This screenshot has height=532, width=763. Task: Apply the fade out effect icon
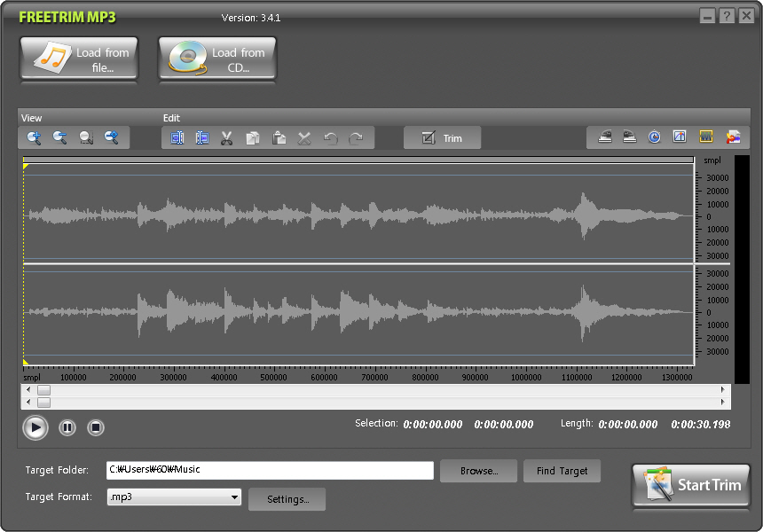point(630,137)
